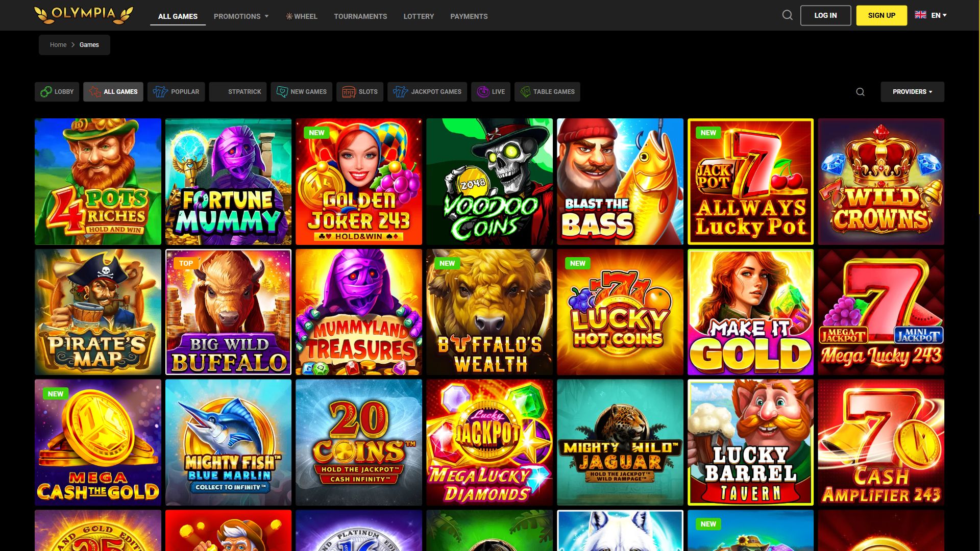Launch the Big Wild Buffalo game tile
The width and height of the screenshot is (980, 551).
(x=228, y=312)
